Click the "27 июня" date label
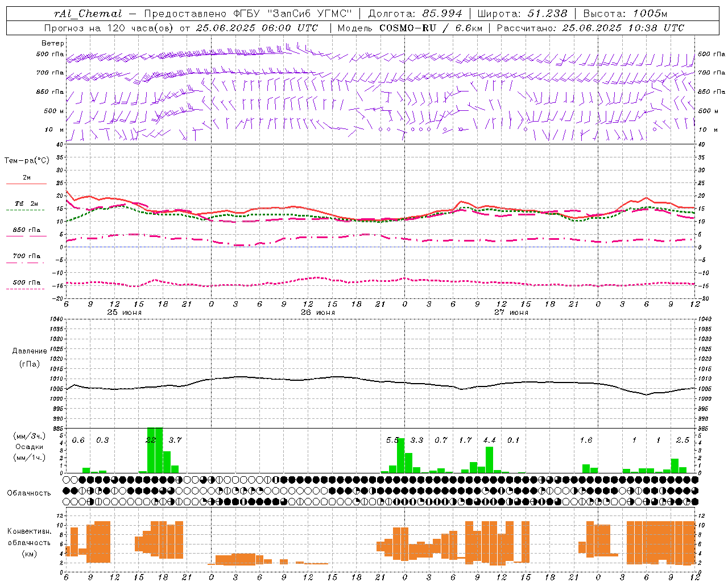Viewport: 728px width, 582px height. [511, 313]
